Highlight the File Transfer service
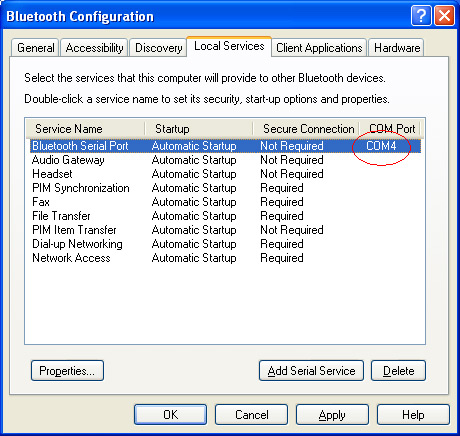The image size is (460, 436). pos(225,216)
